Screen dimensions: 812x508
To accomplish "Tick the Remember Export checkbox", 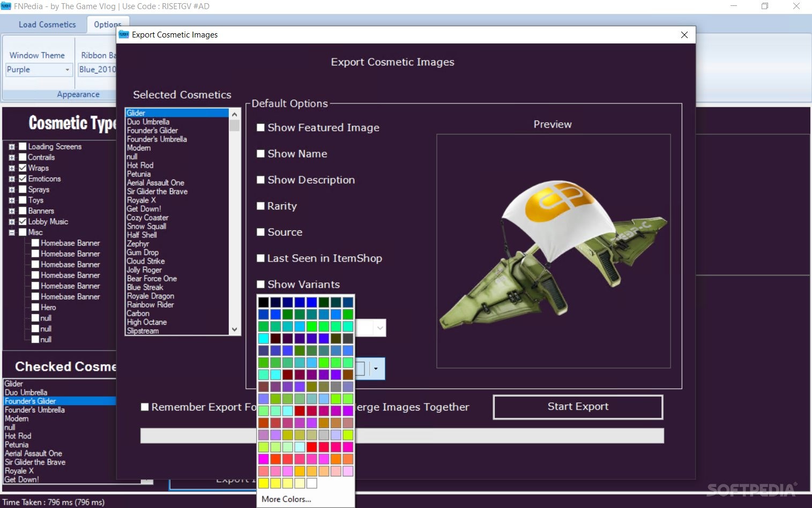I will (145, 407).
